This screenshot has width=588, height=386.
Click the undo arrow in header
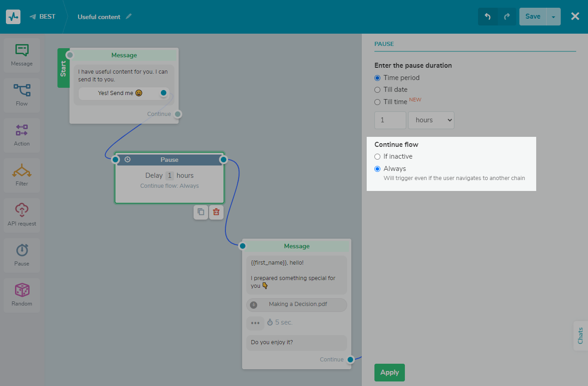488,17
